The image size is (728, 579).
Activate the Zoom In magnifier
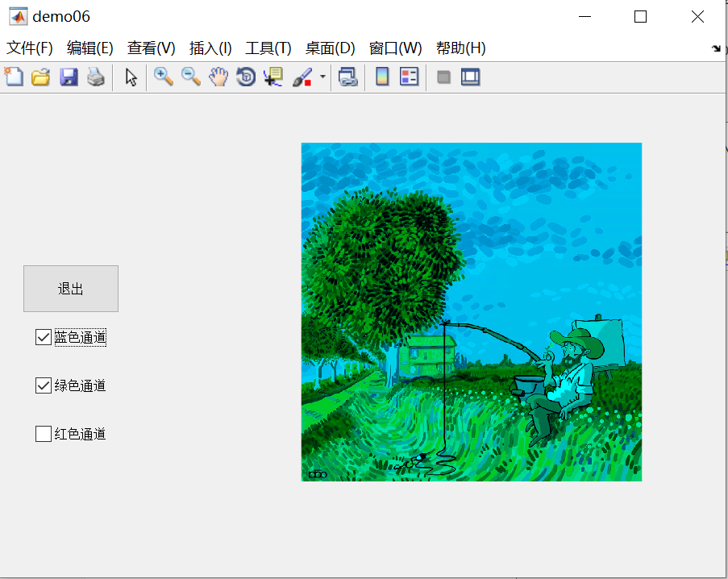pos(164,77)
